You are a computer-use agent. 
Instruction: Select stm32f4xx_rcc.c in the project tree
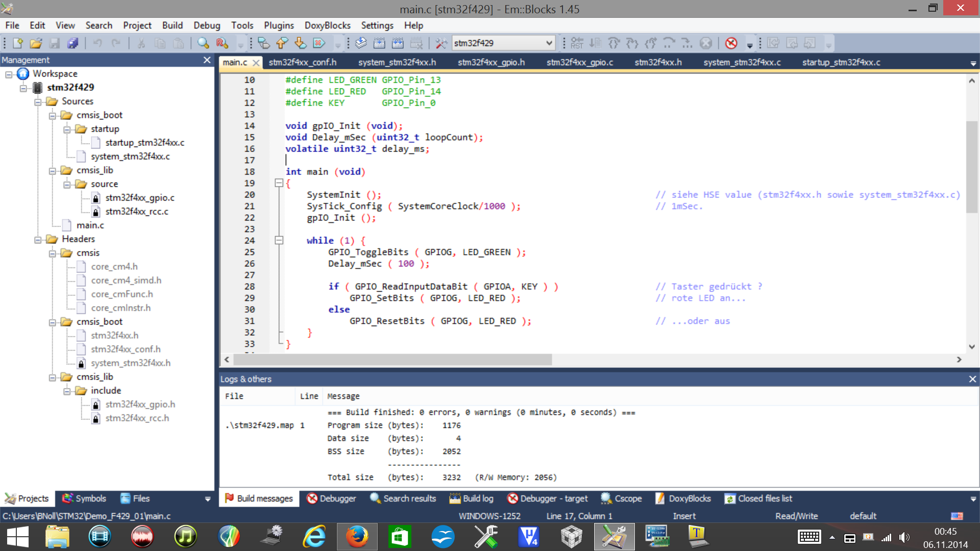(137, 211)
